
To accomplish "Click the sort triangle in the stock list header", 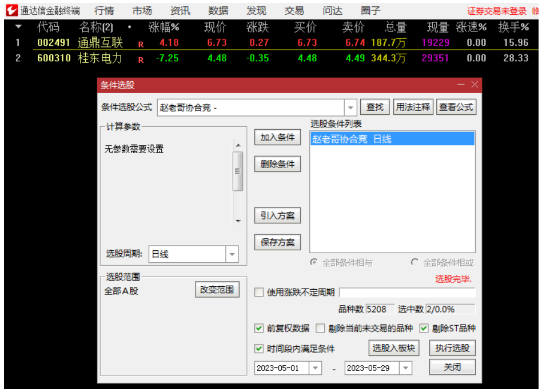I will tap(18, 26).
